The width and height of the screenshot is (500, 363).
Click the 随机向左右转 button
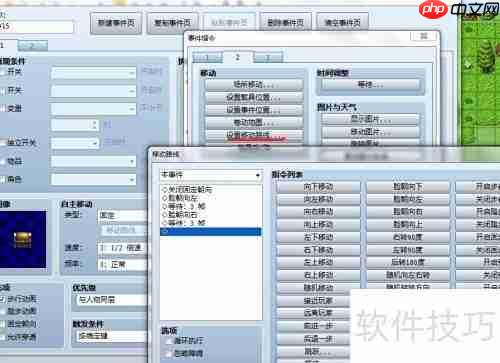coord(408,275)
